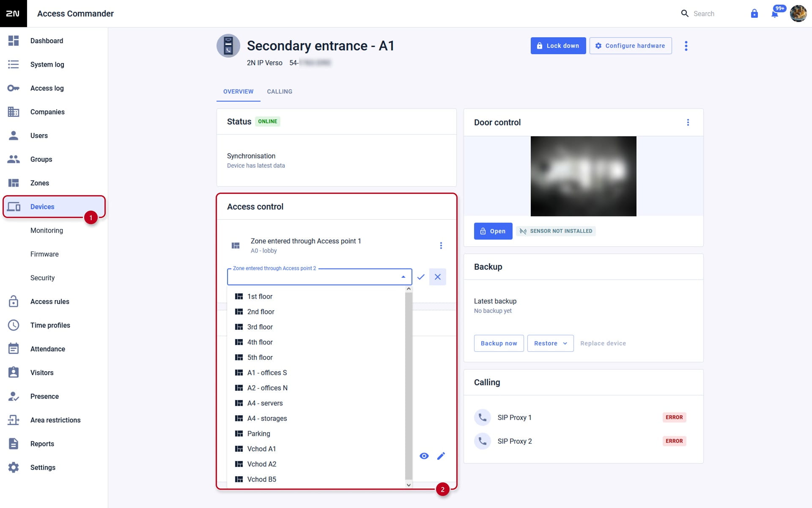
Task: Collapse the Access point 2 zone dropdown
Action: (403, 277)
